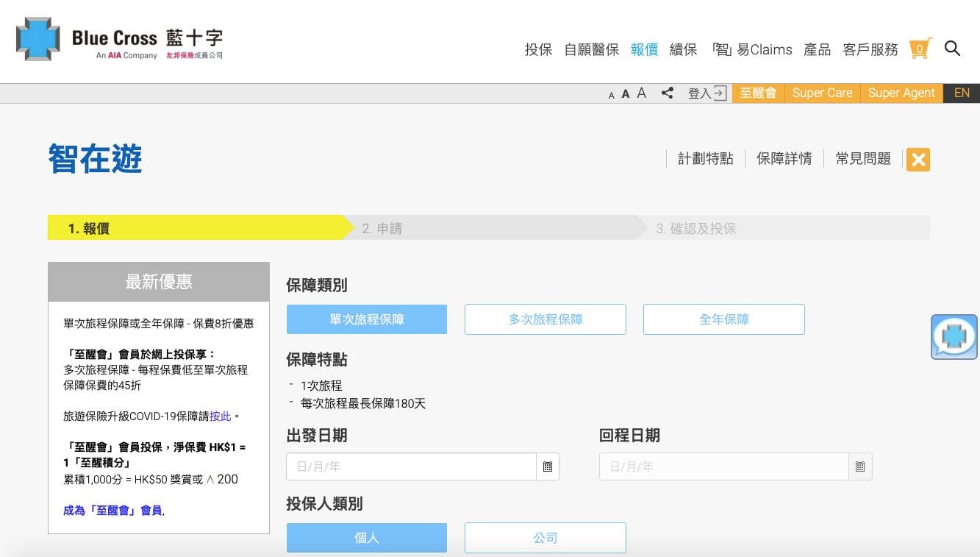Choose 多次旅程保障 coverage type
The height and width of the screenshot is (557, 980).
point(546,319)
